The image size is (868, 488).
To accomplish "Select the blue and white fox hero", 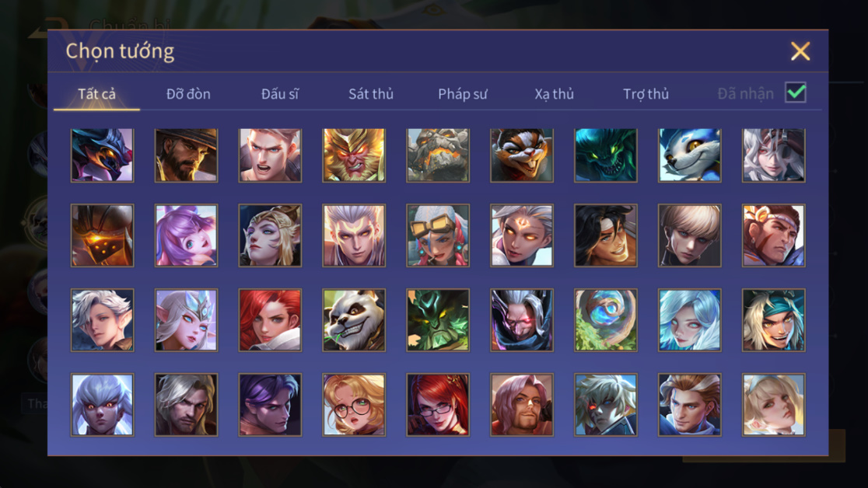I will (690, 155).
